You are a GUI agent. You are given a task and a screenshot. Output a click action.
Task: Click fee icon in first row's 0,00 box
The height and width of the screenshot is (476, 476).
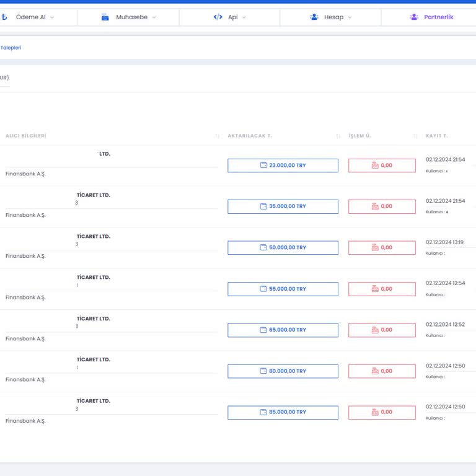pyautogui.click(x=375, y=165)
